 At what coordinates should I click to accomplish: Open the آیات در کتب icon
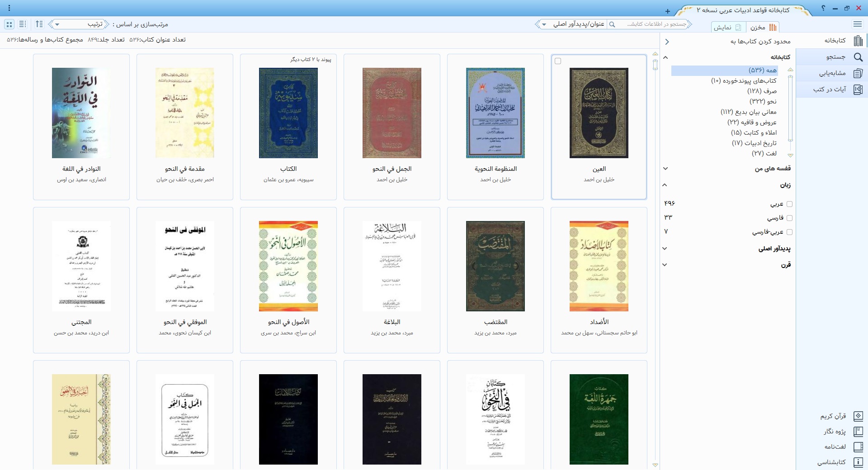[858, 89]
